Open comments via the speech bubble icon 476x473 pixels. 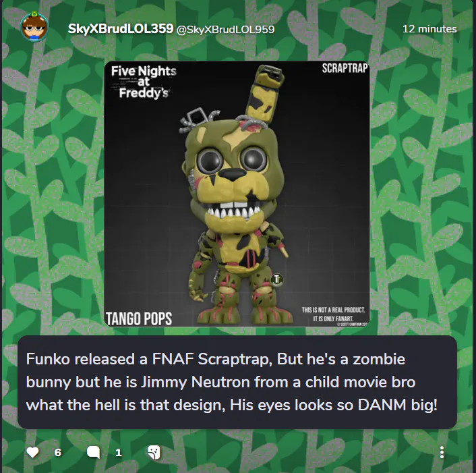93,452
